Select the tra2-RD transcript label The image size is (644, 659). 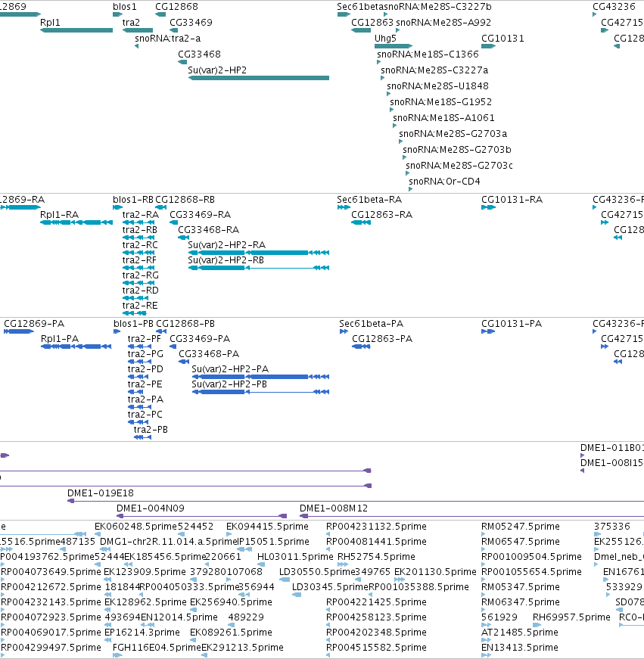pyautogui.click(x=141, y=291)
